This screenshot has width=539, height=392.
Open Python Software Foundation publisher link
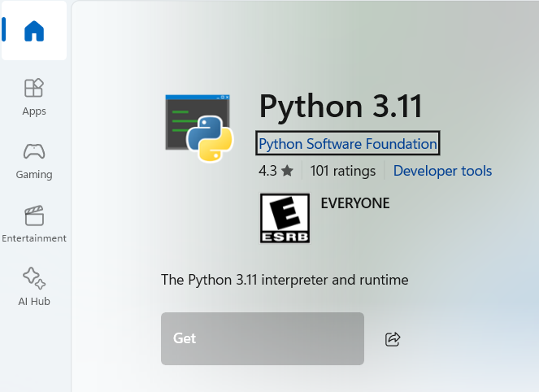pos(347,144)
